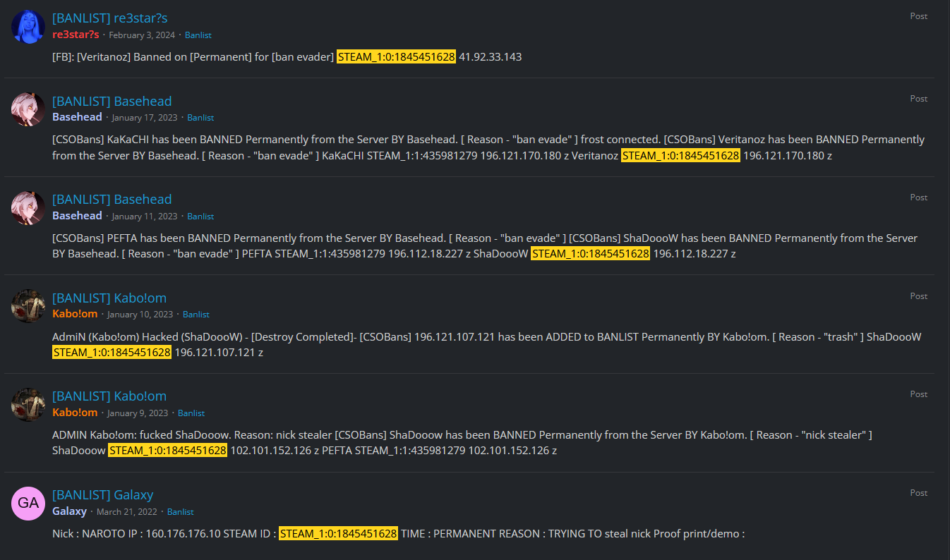Open Banlist category beside January 17, 2023

point(200,118)
